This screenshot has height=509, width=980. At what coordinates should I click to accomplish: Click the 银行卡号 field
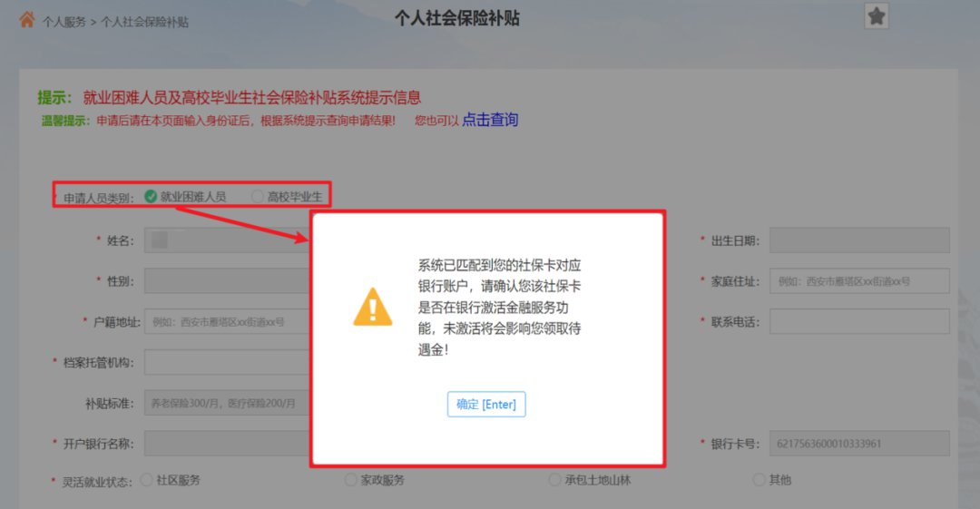coord(859,444)
